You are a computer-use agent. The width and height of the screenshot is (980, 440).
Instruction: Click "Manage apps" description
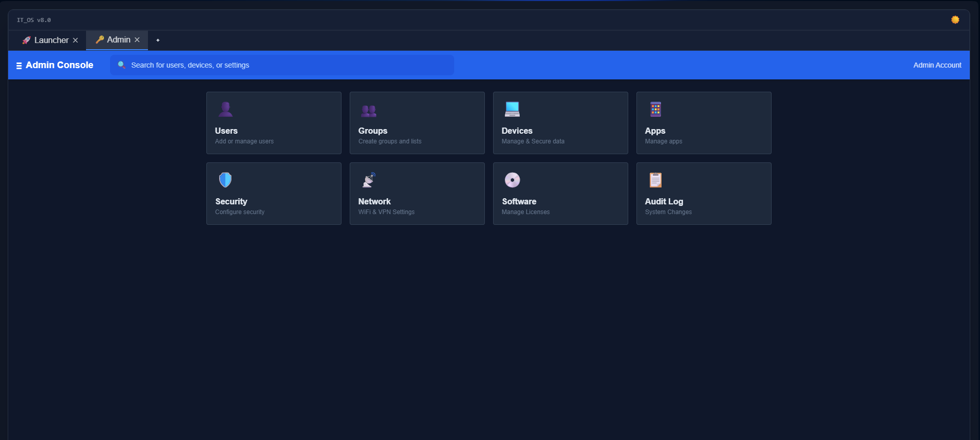point(664,141)
